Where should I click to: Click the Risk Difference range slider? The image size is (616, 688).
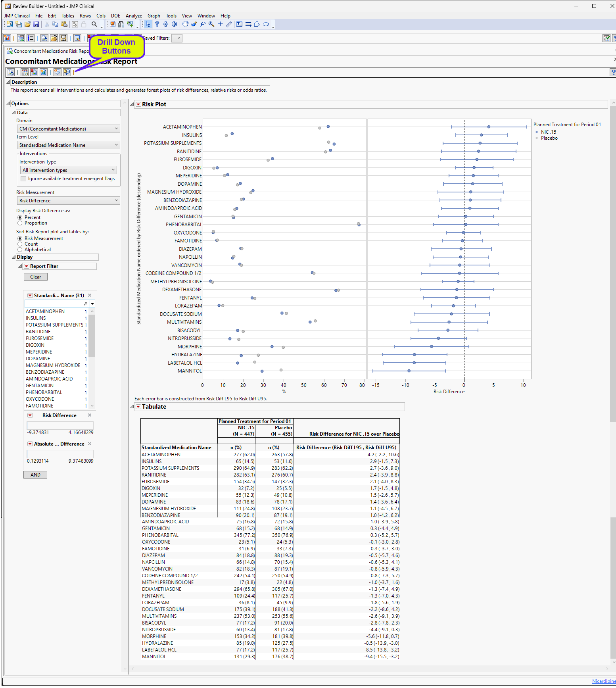(60, 425)
